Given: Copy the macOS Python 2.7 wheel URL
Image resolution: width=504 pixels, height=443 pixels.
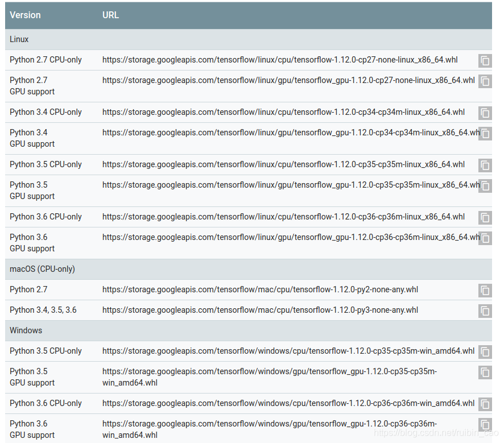Looking at the screenshot, I should [485, 291].
